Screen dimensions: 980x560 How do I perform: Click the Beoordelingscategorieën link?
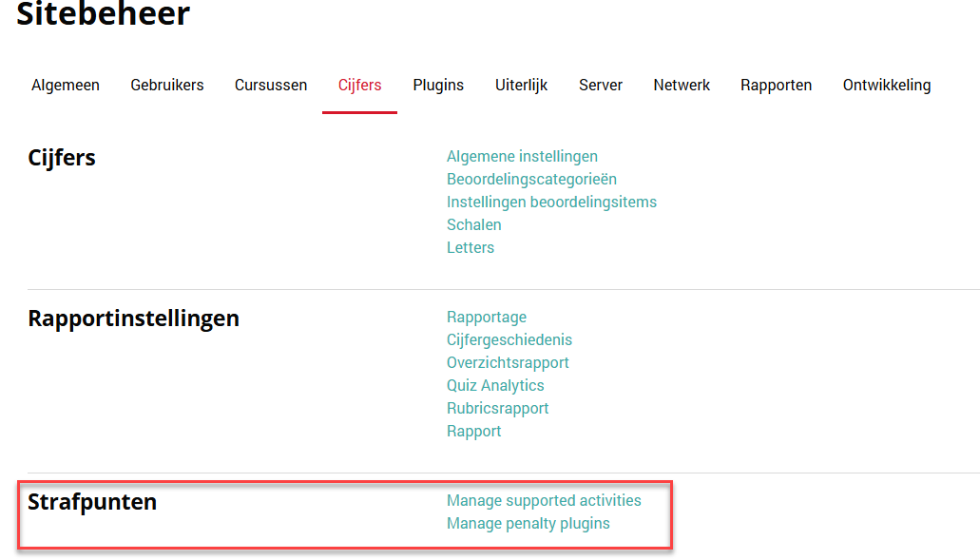pyautogui.click(x=531, y=180)
